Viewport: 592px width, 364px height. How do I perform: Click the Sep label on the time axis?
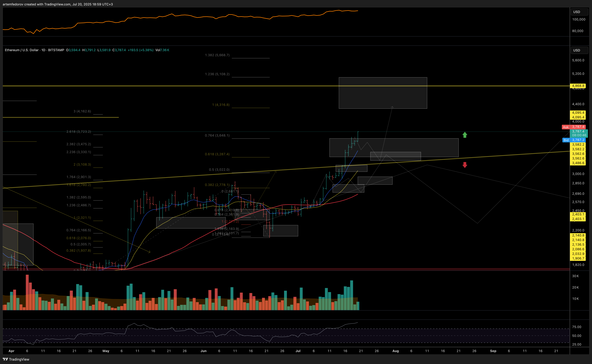(493, 351)
